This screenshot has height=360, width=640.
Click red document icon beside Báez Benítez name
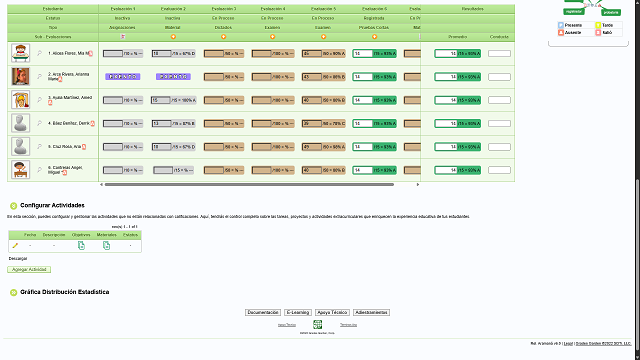93,123
